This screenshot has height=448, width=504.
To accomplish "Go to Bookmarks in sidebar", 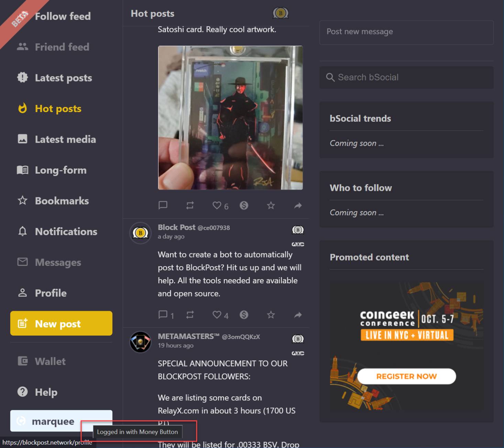I will click(x=62, y=201).
